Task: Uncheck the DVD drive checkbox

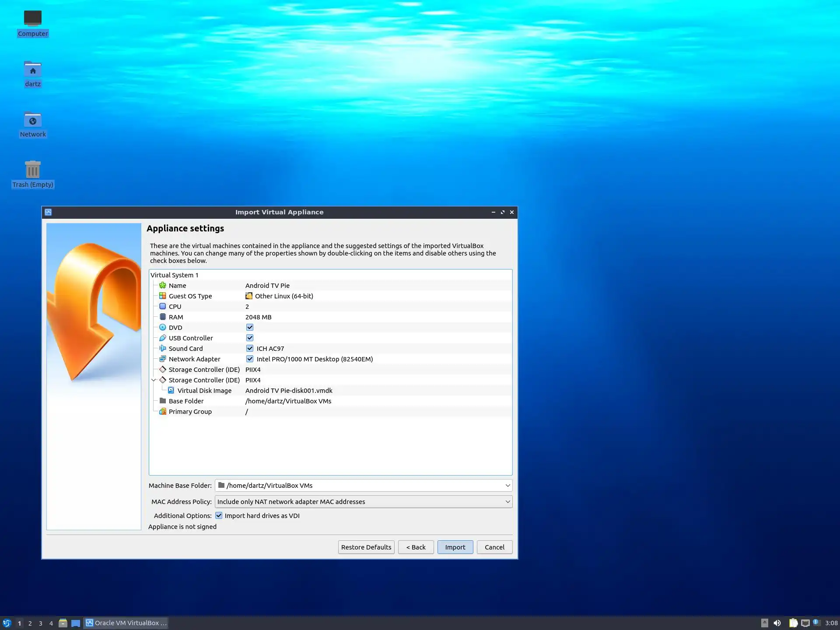Action: (250, 327)
